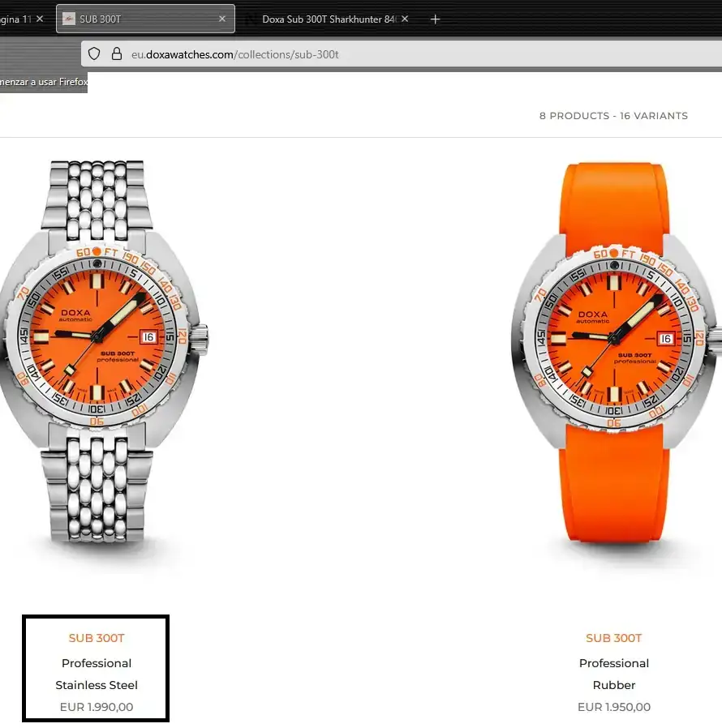Image resolution: width=722 pixels, height=728 pixels.
Task: Click the Professional Stainless Steel product name
Action: point(97,674)
